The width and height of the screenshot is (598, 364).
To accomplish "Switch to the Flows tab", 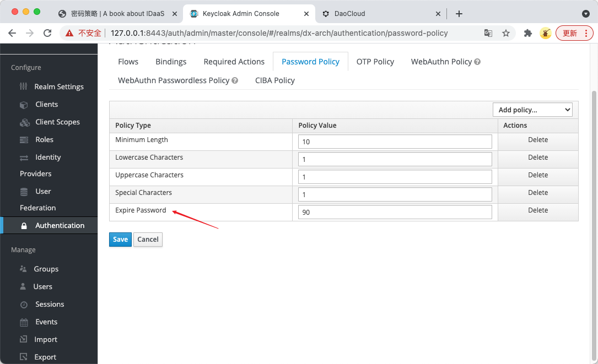I will (x=128, y=62).
